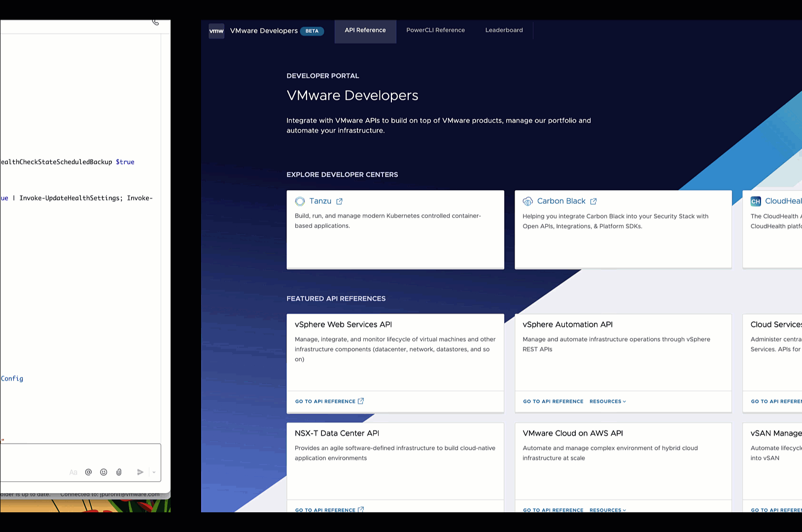The image size is (802, 532).
Task: Click the VMware Developers site title
Action: click(x=264, y=31)
